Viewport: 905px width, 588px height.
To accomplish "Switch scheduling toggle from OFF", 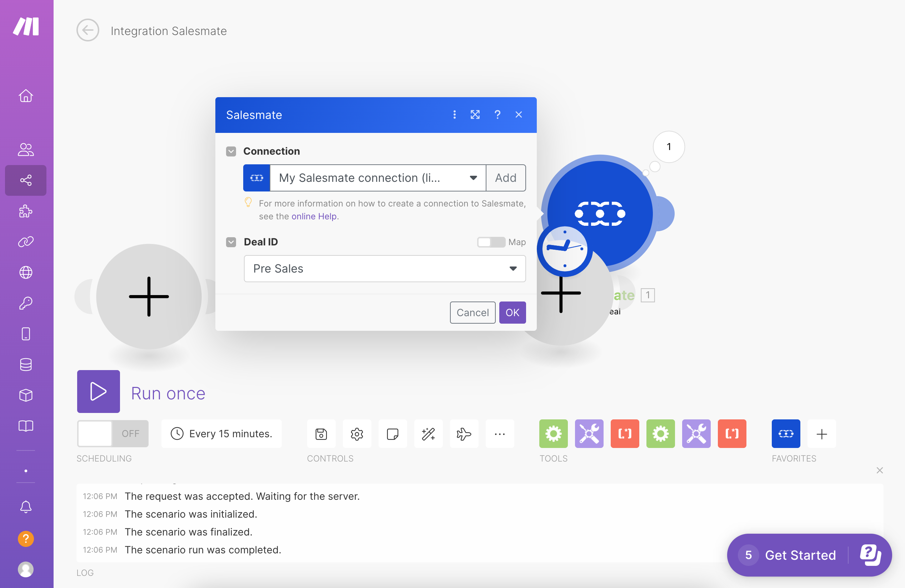I will click(x=113, y=434).
